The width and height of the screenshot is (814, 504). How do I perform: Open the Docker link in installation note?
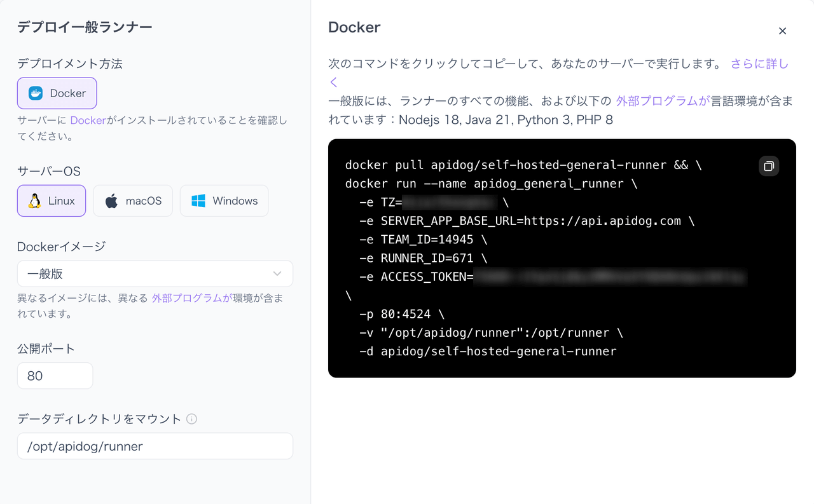(88, 120)
